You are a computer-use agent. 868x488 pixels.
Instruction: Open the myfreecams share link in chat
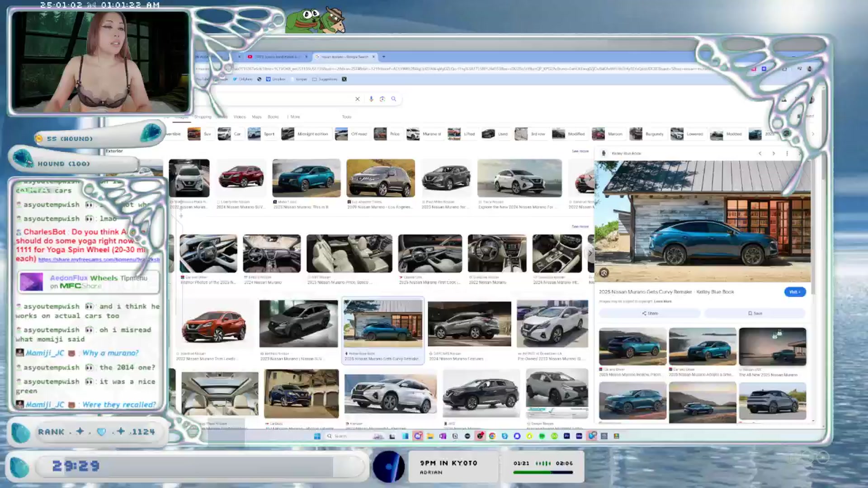(x=99, y=260)
